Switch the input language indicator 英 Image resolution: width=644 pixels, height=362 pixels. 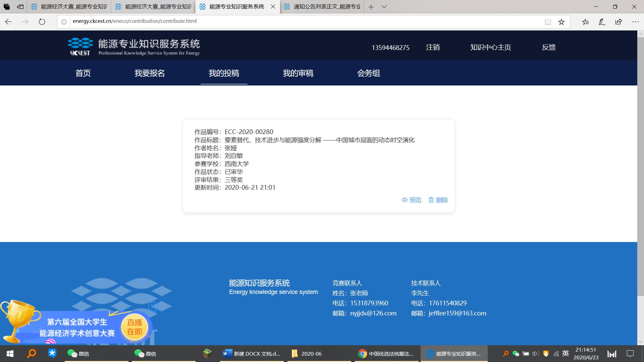coord(565,353)
